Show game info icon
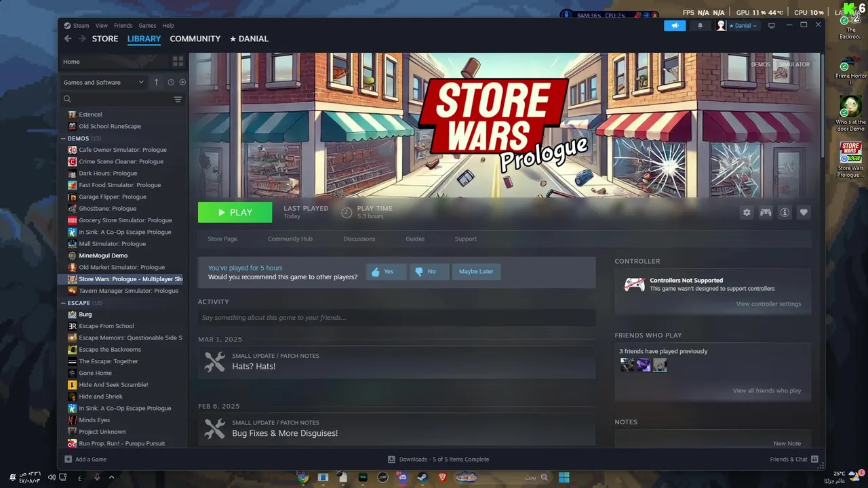 click(x=785, y=212)
